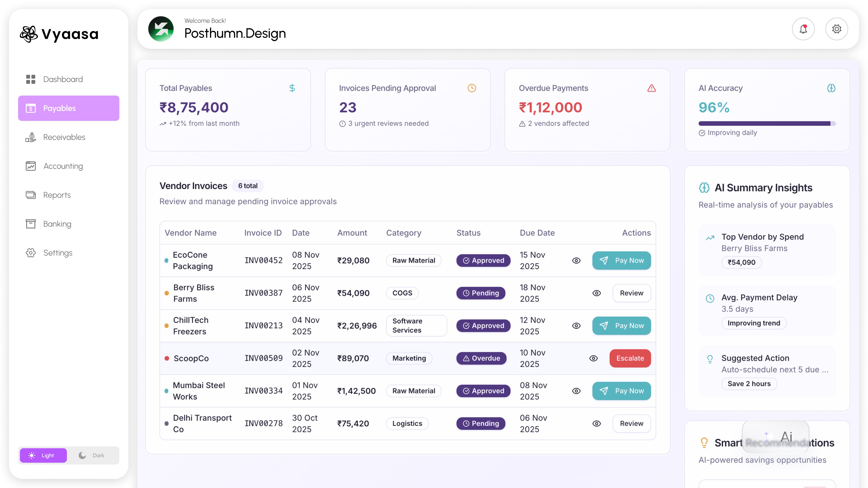Expand the Logistics category on Delhi Transport Co
The width and height of the screenshot is (868, 488).
click(x=407, y=423)
